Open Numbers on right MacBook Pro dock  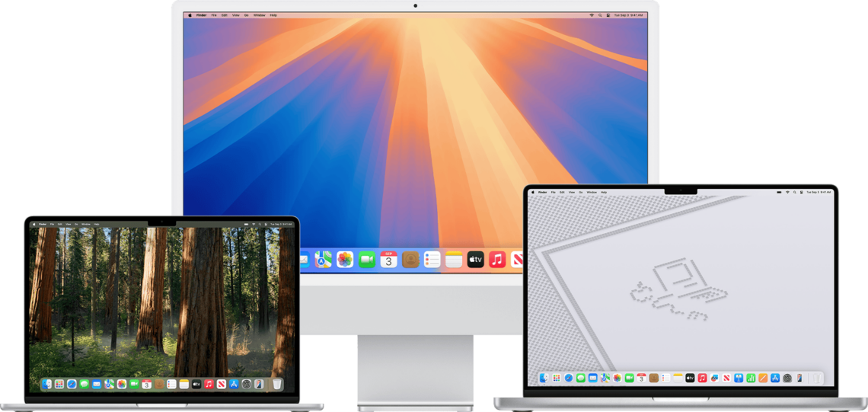tap(751, 378)
